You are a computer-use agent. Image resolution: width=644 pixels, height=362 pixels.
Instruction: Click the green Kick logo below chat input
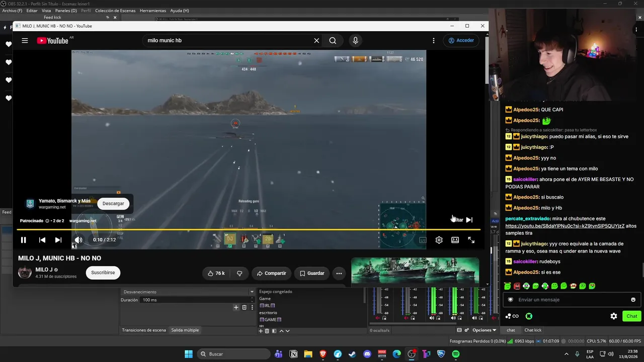(529, 316)
